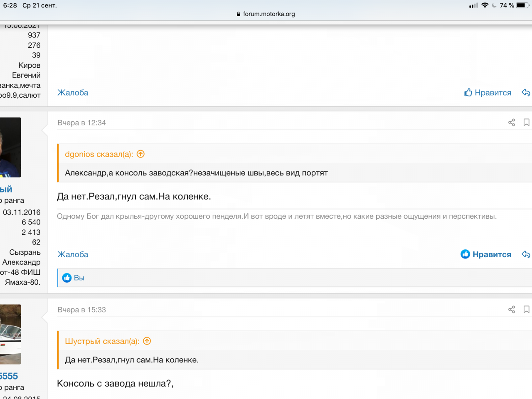
Task: Open Шустрый сказал(а) quote source
Action: [x=102, y=341]
